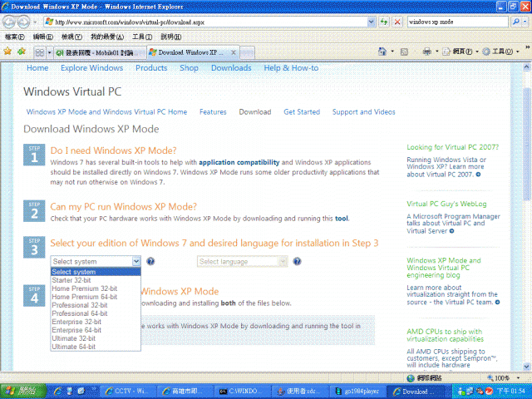Click the scroll down arrow at page bottom
Screen dimensions: 532x399
click(526, 367)
